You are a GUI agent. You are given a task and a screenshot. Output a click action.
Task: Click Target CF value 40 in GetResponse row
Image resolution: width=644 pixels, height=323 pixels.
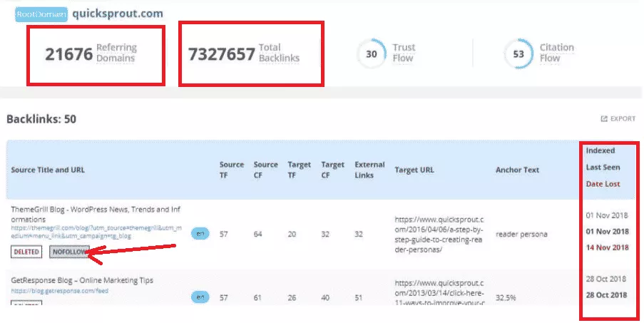point(325,297)
